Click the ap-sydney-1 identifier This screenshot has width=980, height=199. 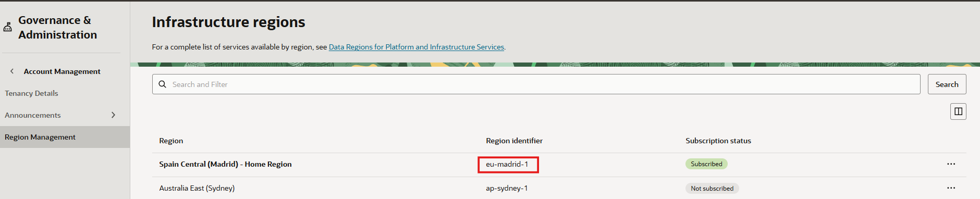(507, 188)
